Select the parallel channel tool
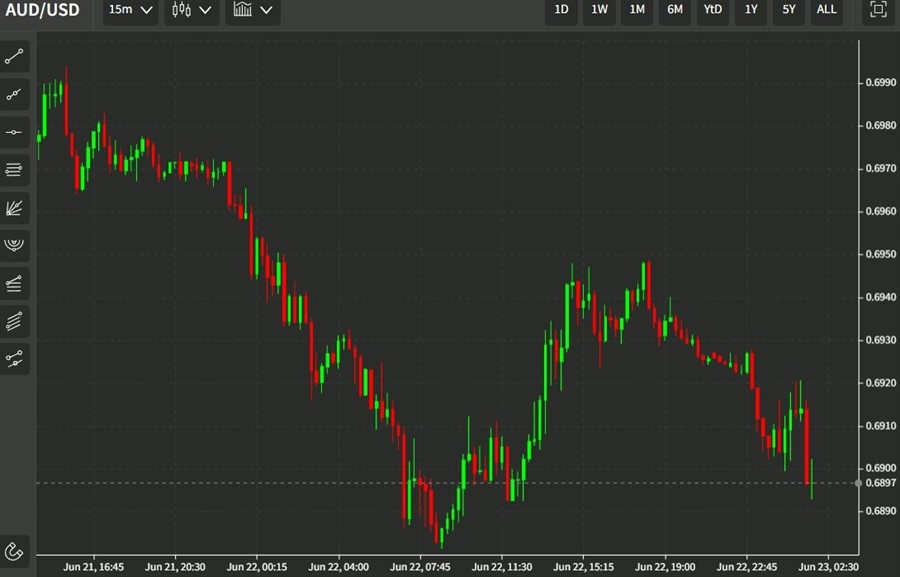The image size is (900, 577). 14,321
